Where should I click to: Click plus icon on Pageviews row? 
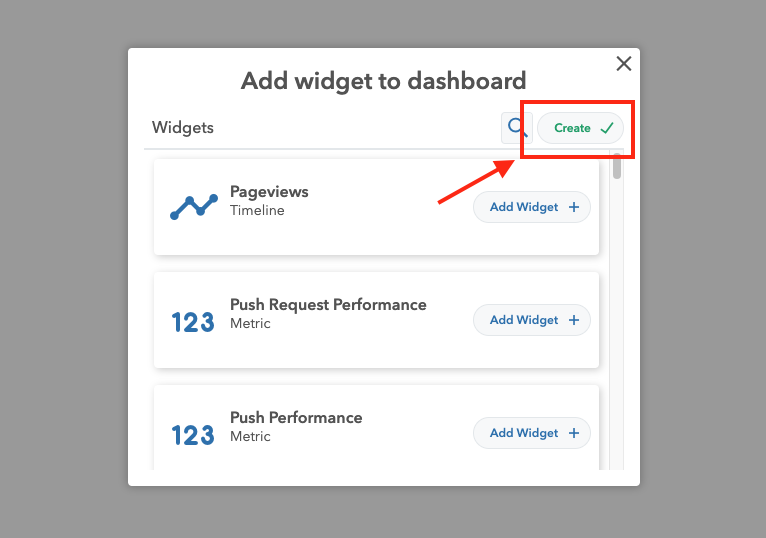[574, 207]
